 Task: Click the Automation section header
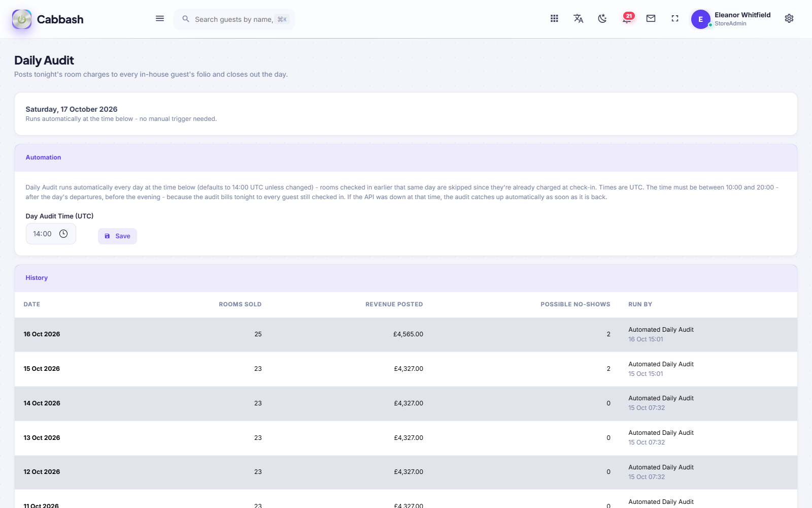[x=406, y=158]
